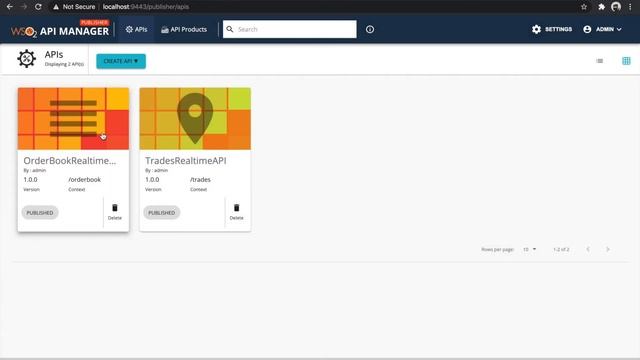Click the admin account avatar icon
This screenshot has height=360, width=640.
(587, 29)
